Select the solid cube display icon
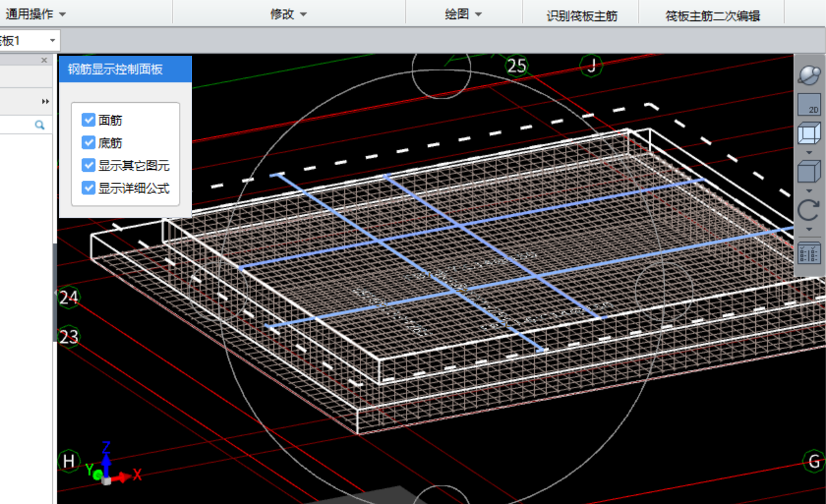The height and width of the screenshot is (504, 826). coord(809,172)
